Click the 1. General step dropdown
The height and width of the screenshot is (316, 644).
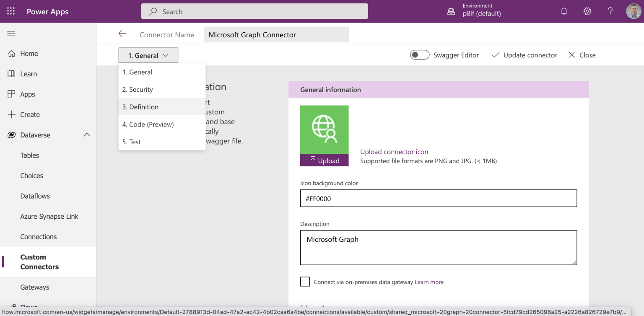coord(148,55)
